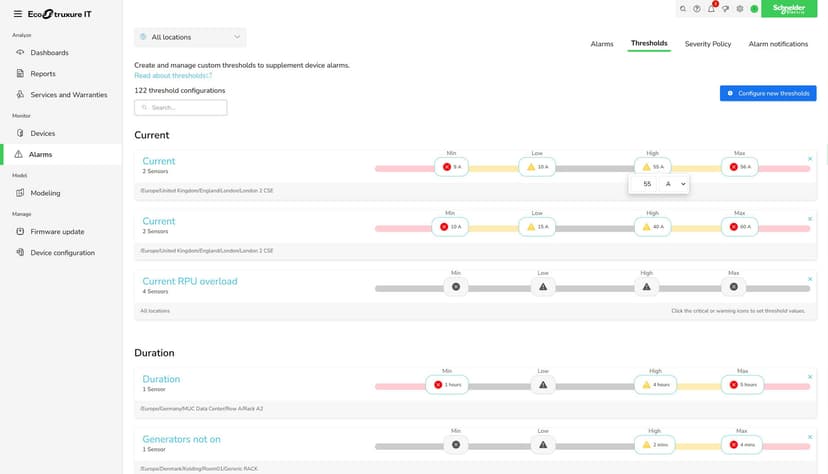Viewport: 828px width, 474px height.
Task: Click Duration Min 1 hours marker
Action: (447, 385)
